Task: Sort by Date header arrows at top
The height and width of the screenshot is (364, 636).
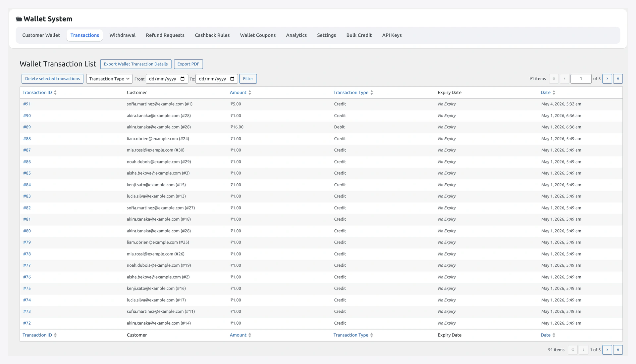Action: (x=554, y=93)
